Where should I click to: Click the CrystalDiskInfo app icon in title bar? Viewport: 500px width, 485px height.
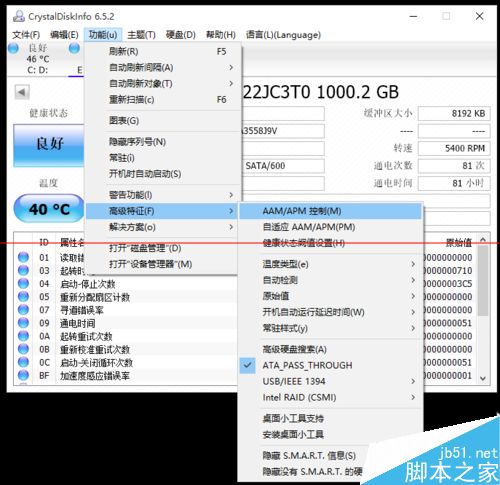click(x=19, y=16)
